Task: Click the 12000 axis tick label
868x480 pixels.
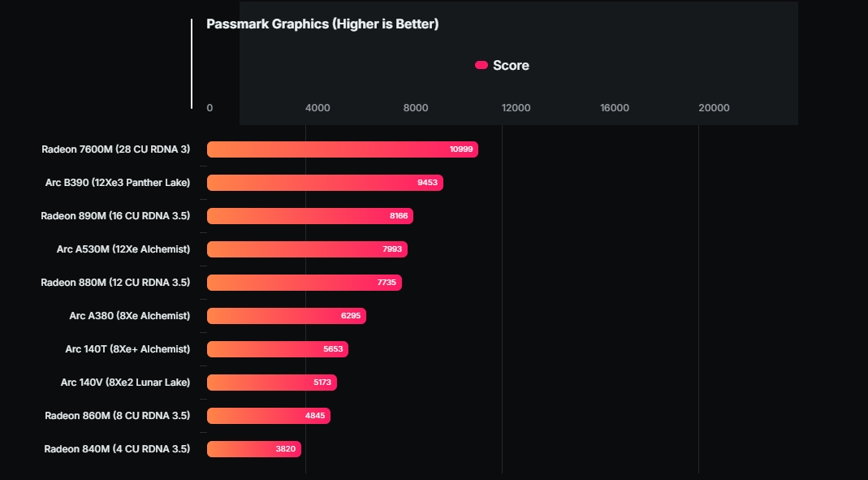Action: click(516, 108)
